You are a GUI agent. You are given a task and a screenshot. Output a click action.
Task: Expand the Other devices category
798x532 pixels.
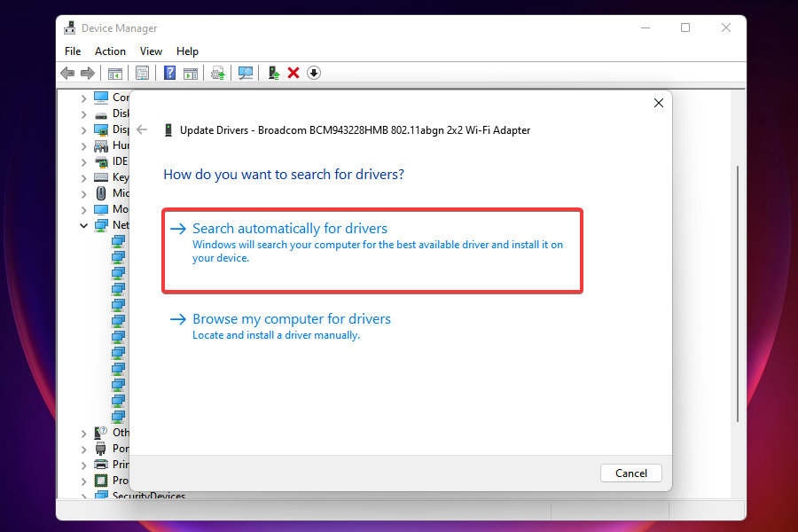pyautogui.click(x=83, y=432)
